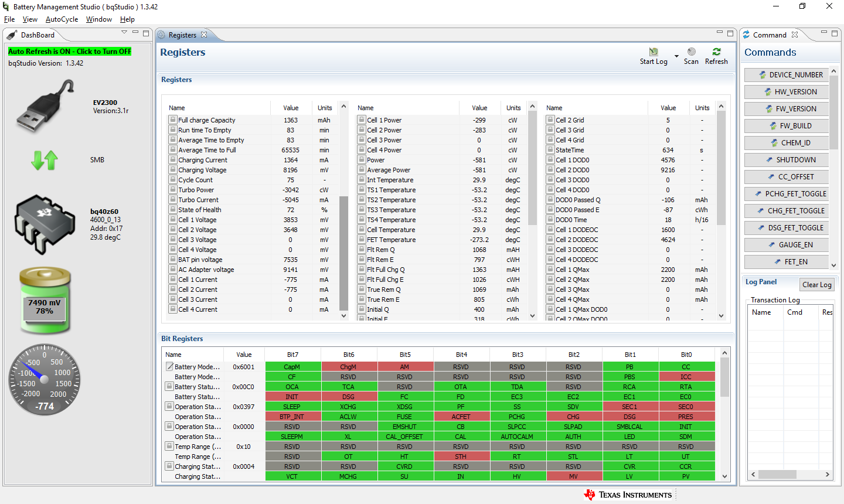Viewport: 844px width, 504px height.
Task: Click the bq40z60 chip icon
Action: click(x=46, y=224)
